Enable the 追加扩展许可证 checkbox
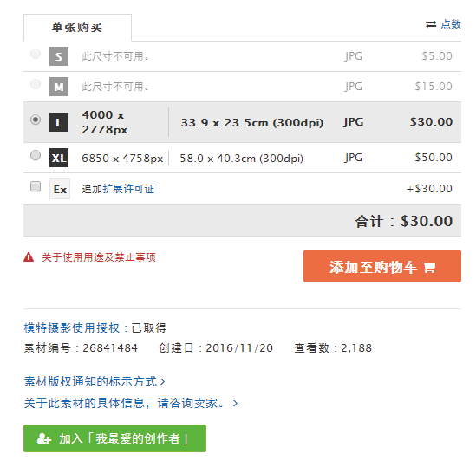This screenshot has height=467, width=476. 36,186
